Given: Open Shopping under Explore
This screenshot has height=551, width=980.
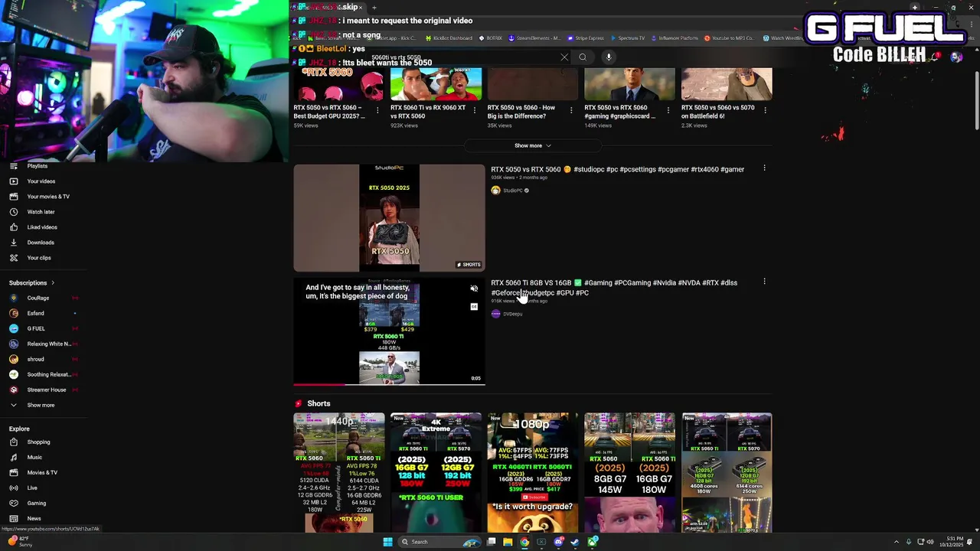Looking at the screenshot, I should 38,442.
